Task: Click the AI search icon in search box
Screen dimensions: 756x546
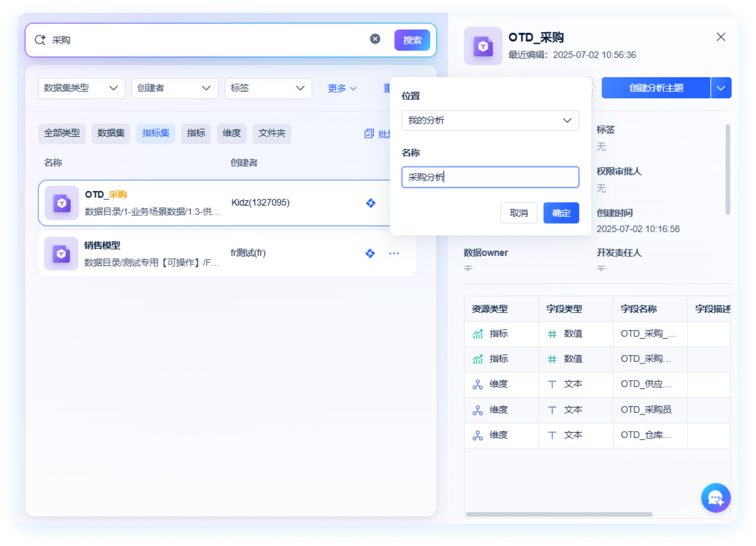Action: [40, 40]
